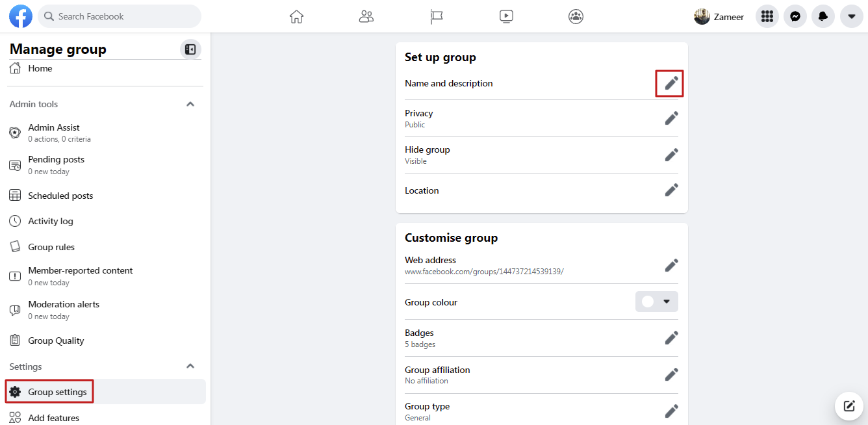
Task: Click the Hide group row label
Action: click(428, 149)
